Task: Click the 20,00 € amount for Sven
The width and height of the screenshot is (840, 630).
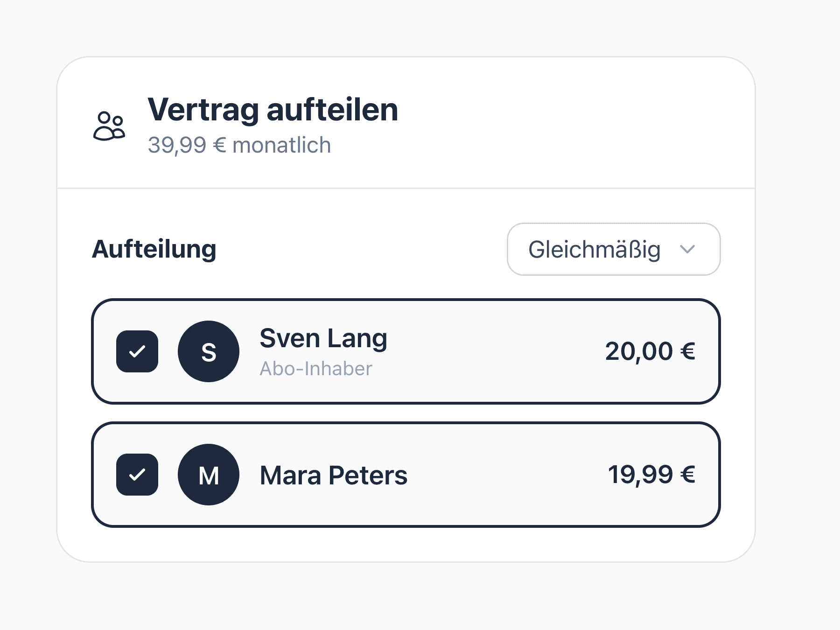Action: (x=651, y=351)
